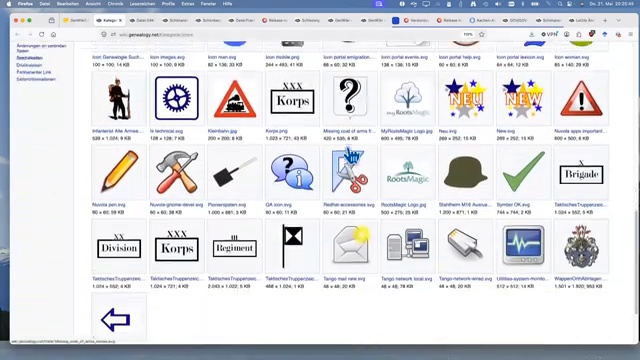Image resolution: width=640 pixels, height=360 pixels.
Task: Open the Tango mail new envelope image
Action: coord(350,246)
